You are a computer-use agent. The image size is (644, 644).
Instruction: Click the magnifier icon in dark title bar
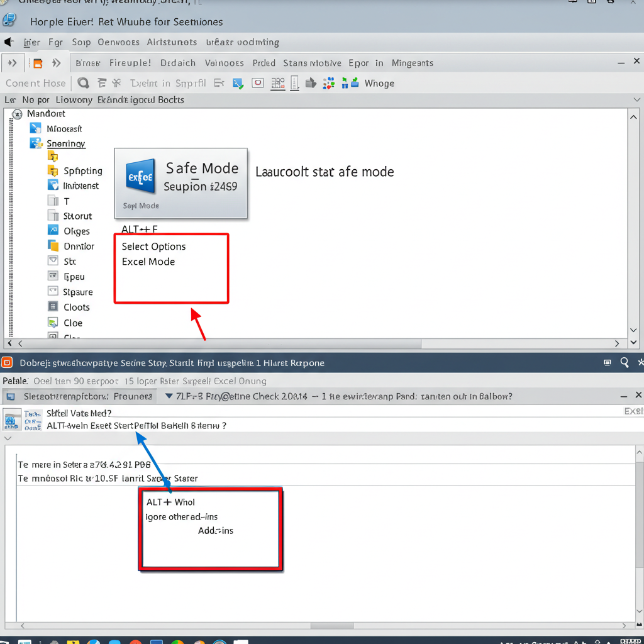point(625,363)
